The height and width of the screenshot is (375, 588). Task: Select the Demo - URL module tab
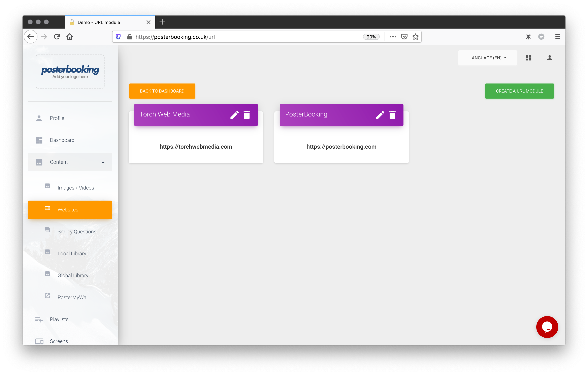(110, 22)
